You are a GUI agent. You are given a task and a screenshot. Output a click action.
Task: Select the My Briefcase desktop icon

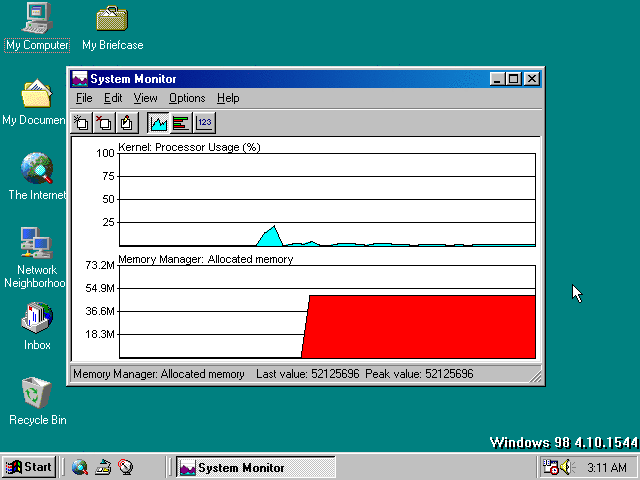pos(112,27)
